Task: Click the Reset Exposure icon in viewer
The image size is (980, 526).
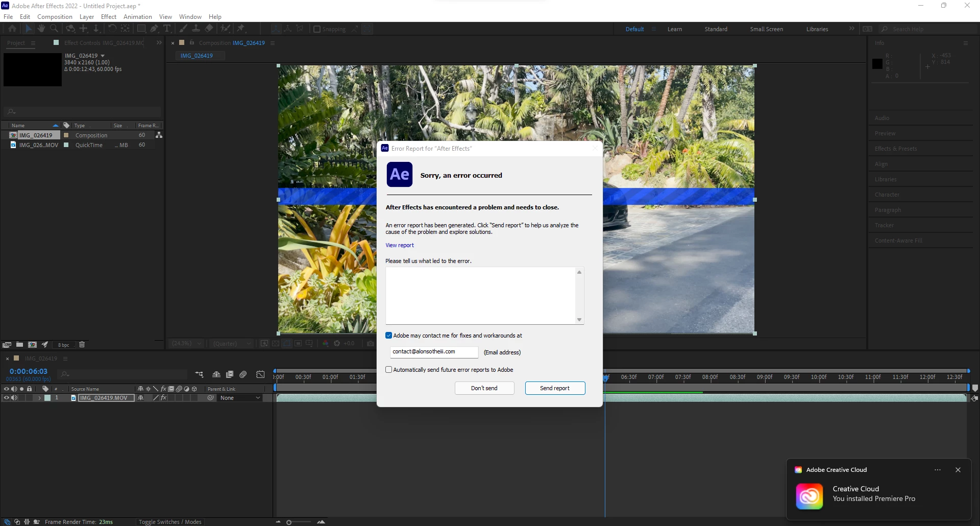Action: coord(337,344)
